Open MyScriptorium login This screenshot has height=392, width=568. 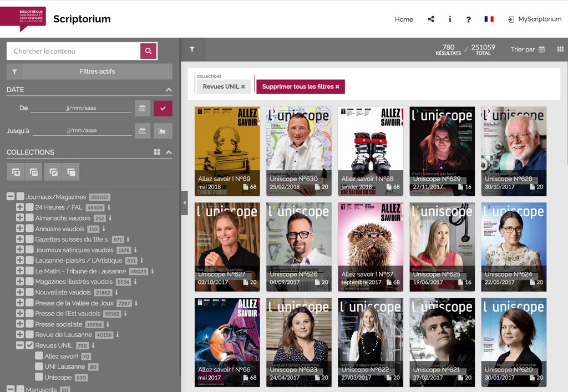coord(535,19)
